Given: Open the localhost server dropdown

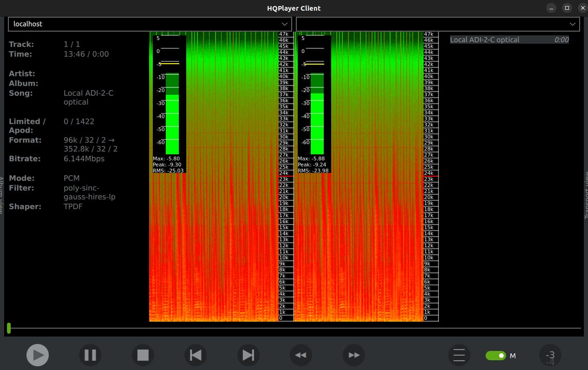Looking at the screenshot, I should click(150, 24).
